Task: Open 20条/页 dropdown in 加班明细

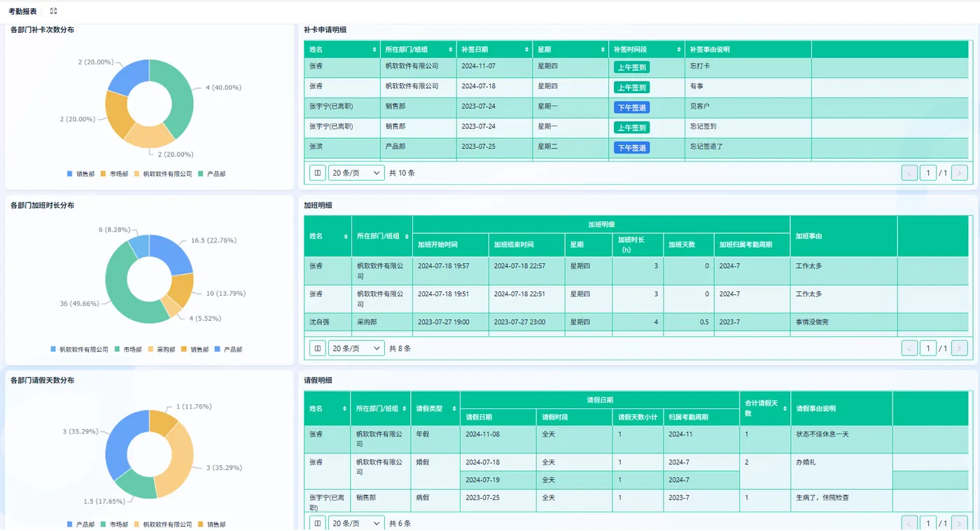Action: coord(356,348)
